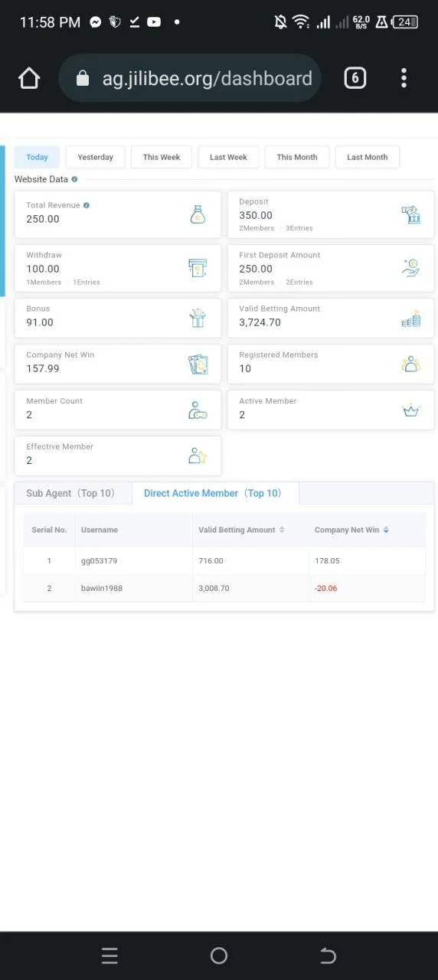The width and height of the screenshot is (438, 980).
Task: Click the Valid Betting Amount coins icon
Action: [x=411, y=318]
